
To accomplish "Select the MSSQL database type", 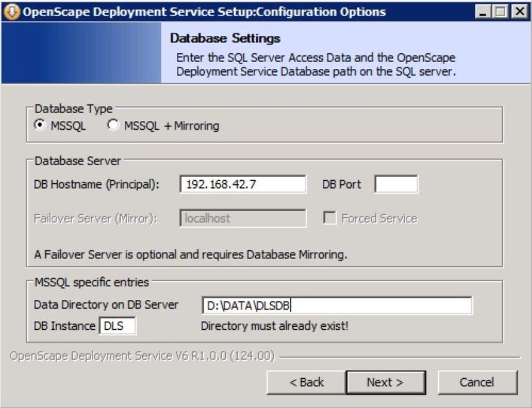I will (40, 125).
